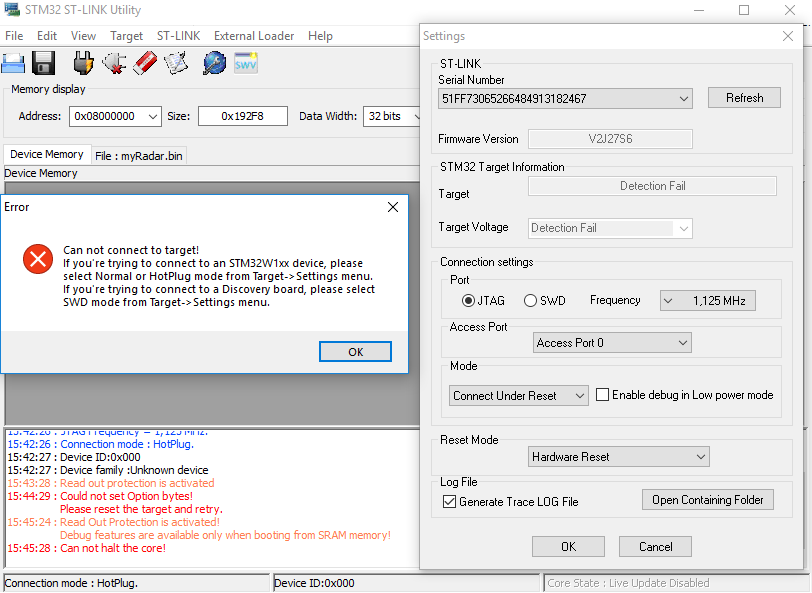812x593 pixels.
Task: Click the globe and wrench toolbar icon
Action: tap(214, 63)
